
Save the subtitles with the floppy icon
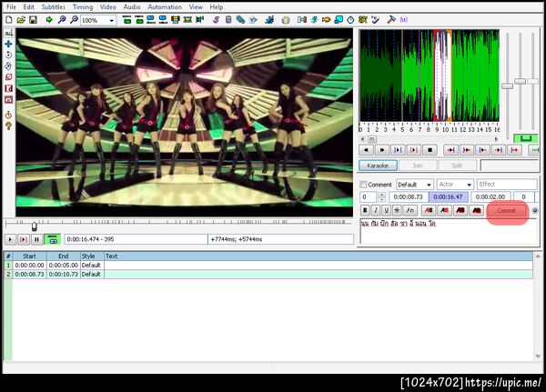pos(33,20)
